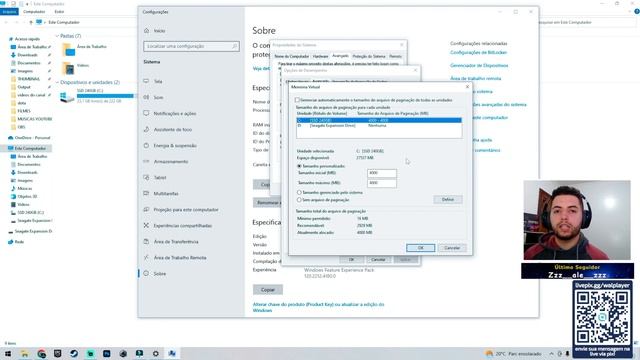640x360 pixels.
Task: Open Área de Trabalho Remota settings
Action: point(180,258)
